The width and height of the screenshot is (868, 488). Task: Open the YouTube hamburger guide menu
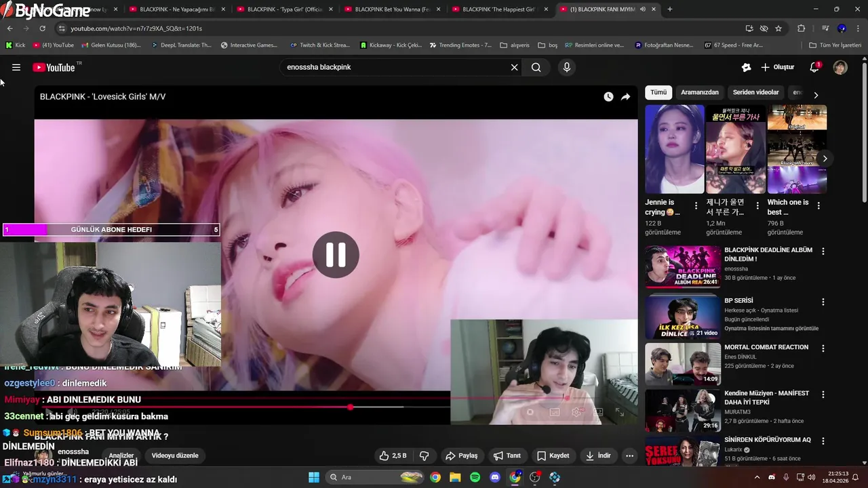coord(16,67)
